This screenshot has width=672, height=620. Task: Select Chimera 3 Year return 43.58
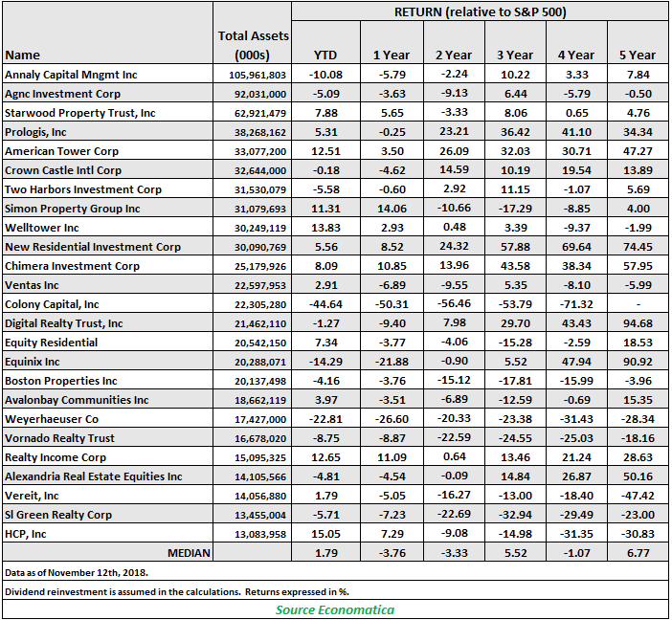[515, 266]
